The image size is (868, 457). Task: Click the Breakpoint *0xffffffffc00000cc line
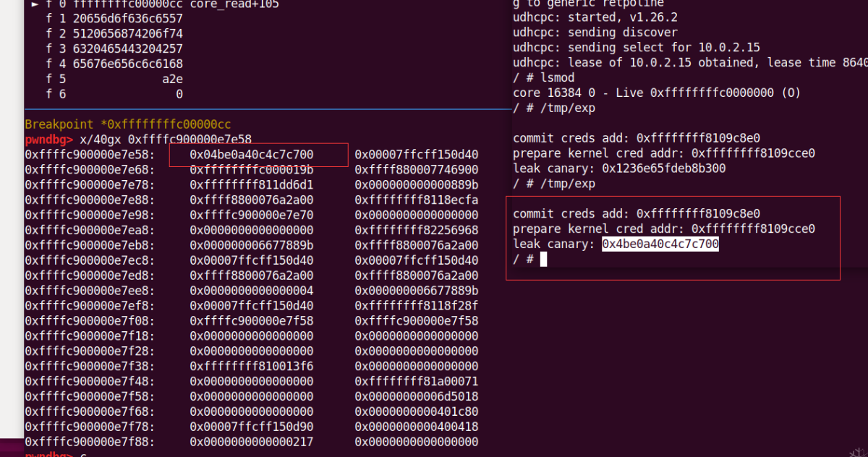(128, 124)
